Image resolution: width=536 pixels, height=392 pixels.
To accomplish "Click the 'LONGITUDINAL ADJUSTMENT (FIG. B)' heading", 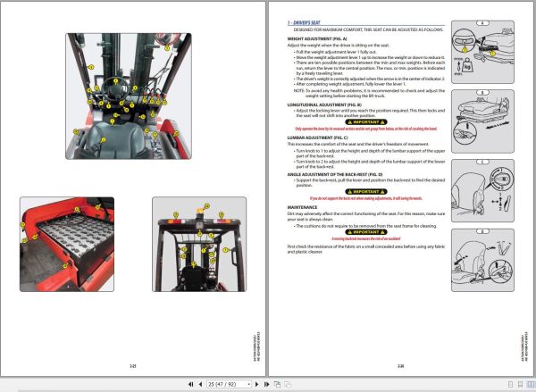I will point(324,104).
